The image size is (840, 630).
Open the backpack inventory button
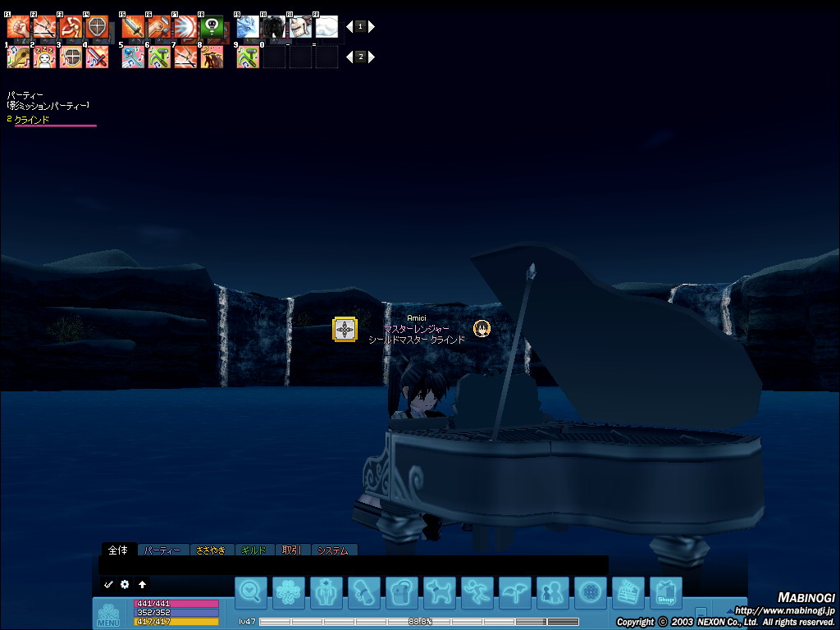(x=402, y=592)
